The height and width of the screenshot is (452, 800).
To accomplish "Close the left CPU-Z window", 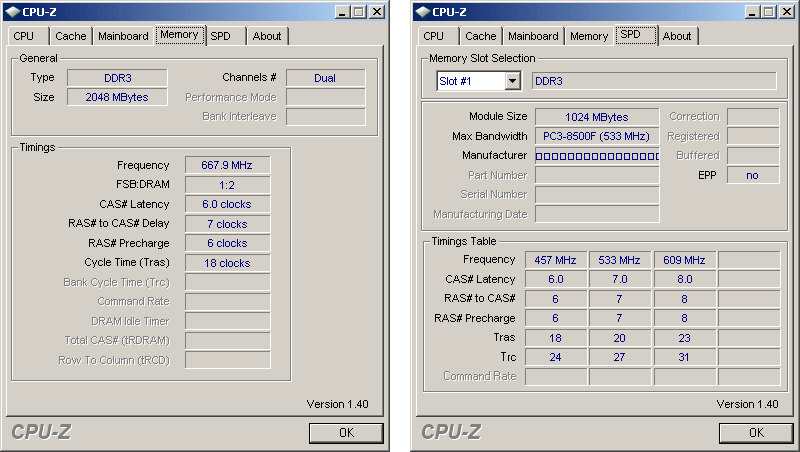I will (377, 12).
